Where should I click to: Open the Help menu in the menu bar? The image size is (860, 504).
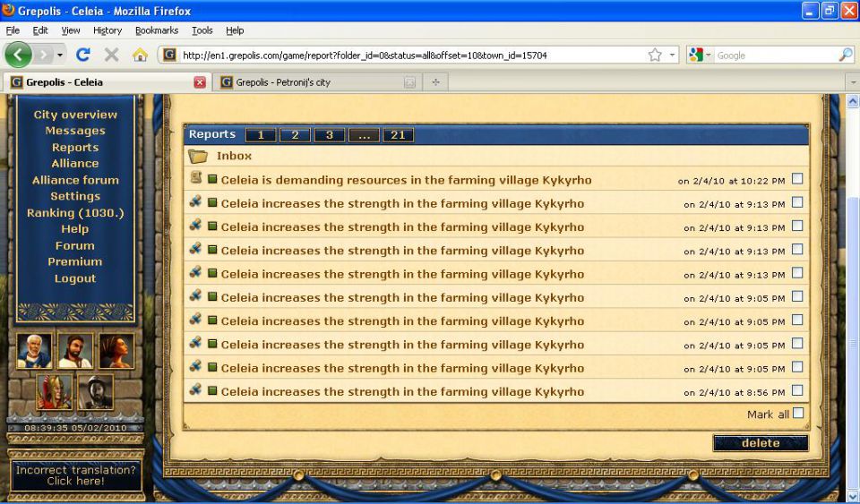pos(235,30)
